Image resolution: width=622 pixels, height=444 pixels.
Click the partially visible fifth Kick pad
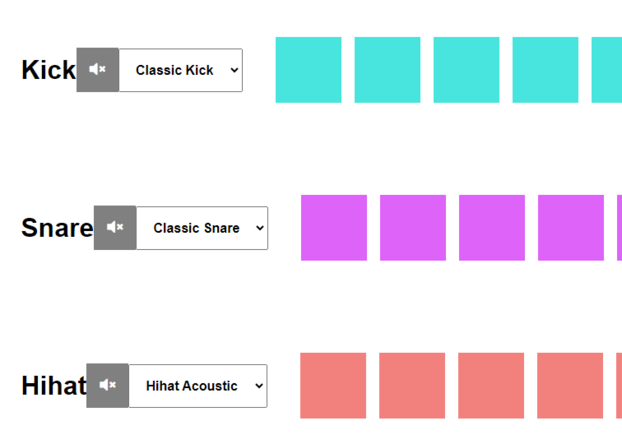[x=607, y=70]
